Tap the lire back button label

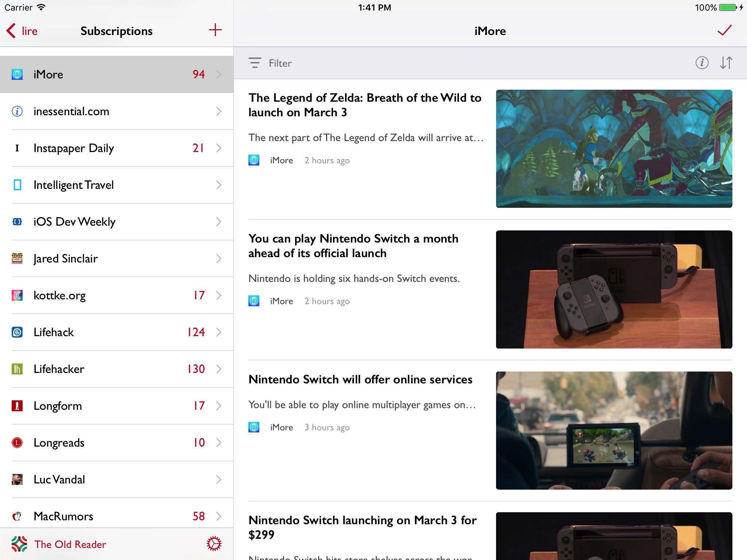tap(30, 31)
